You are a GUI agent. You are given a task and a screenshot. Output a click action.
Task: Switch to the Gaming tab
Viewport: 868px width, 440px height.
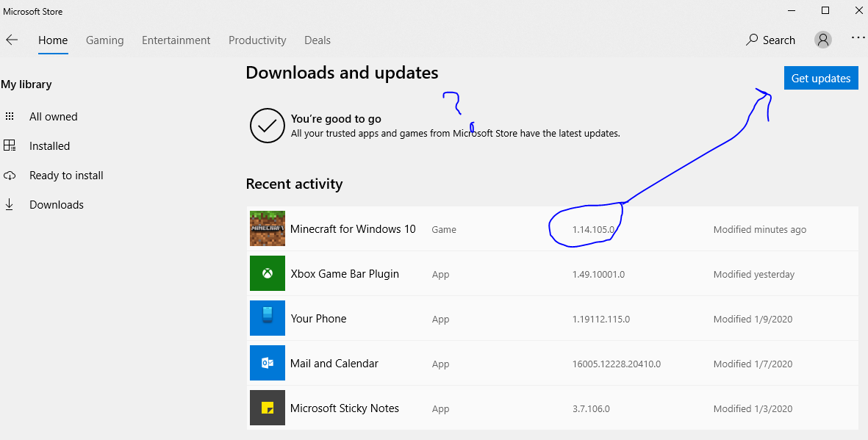coord(104,40)
